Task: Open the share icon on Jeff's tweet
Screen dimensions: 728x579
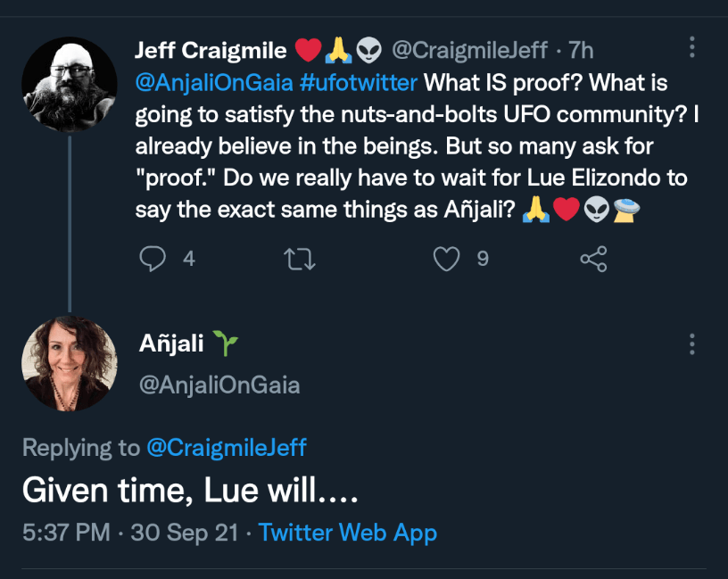Action: coord(593,259)
